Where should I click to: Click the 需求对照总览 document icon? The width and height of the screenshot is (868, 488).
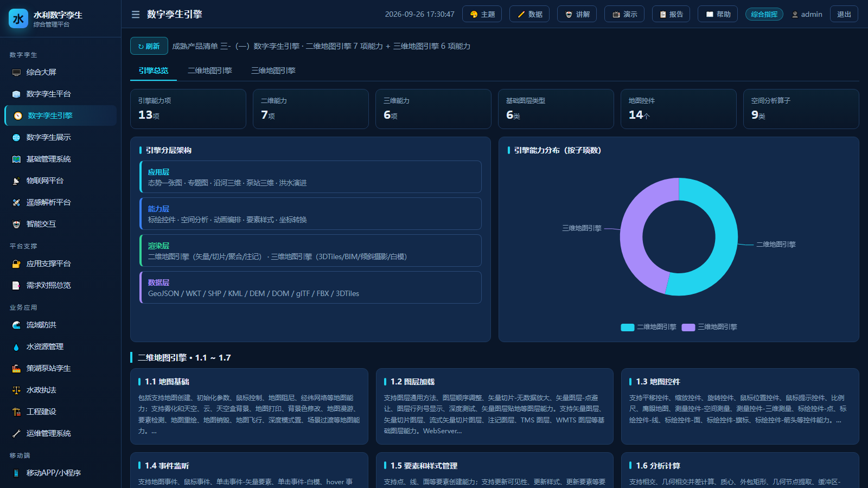[16, 286]
